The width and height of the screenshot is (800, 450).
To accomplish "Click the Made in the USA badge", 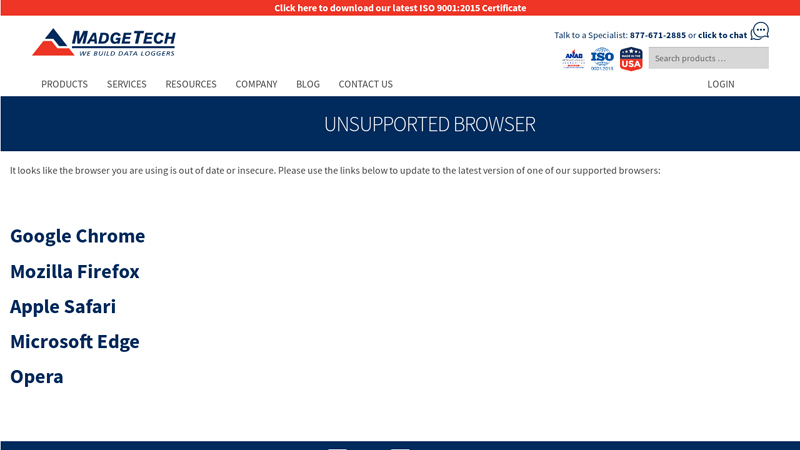I will point(631,59).
